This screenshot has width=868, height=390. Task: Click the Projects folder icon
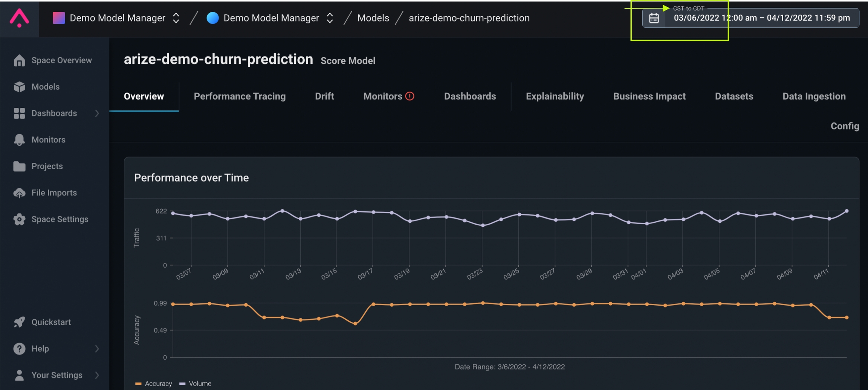(19, 166)
